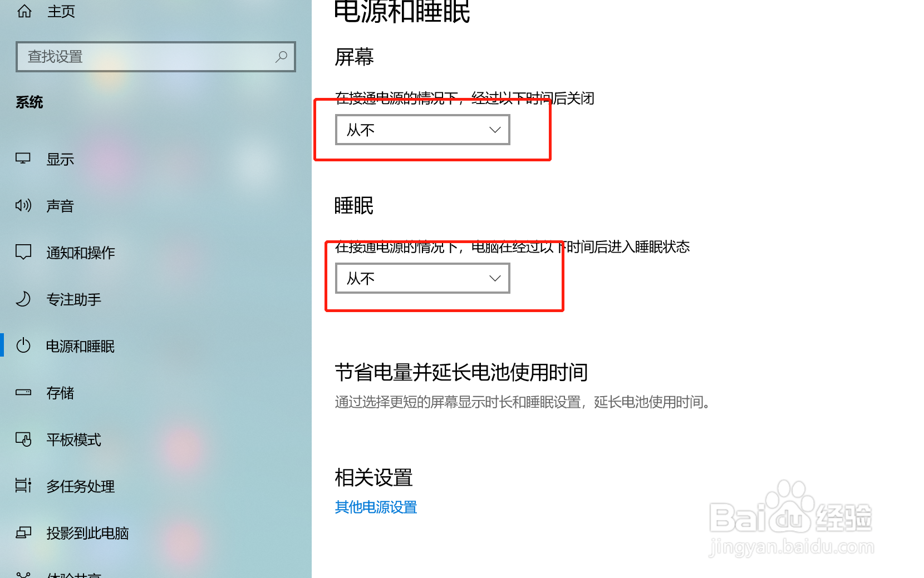Click the tablet mode icon for 平板模式
This screenshot has width=924, height=578.
[23, 439]
